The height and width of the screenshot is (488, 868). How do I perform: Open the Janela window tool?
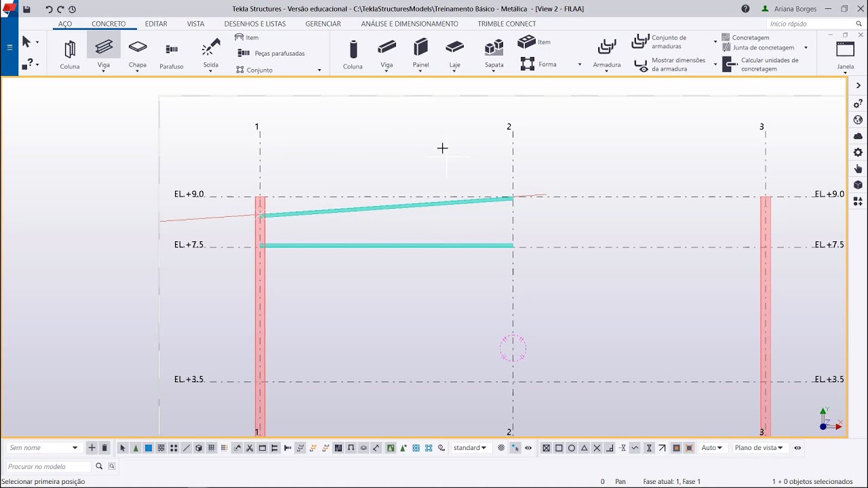[x=846, y=55]
